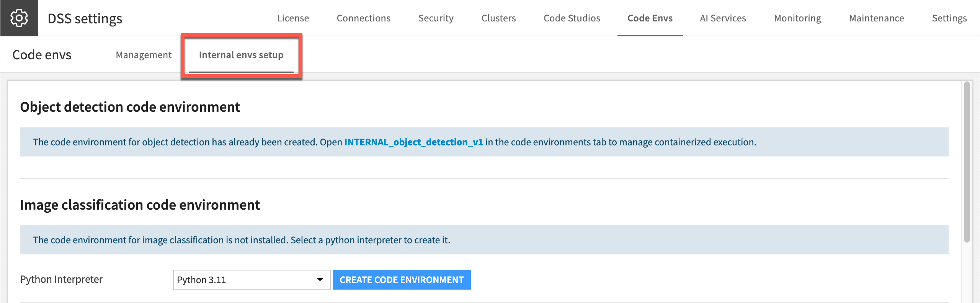Switch to the Clusters tab
Screen dimensions: 980x303
[x=498, y=18]
